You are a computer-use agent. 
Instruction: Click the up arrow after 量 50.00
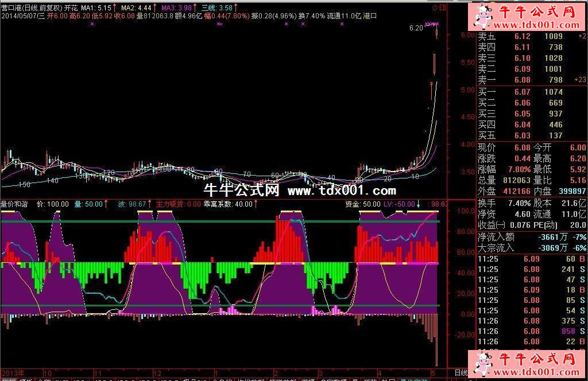(107, 204)
